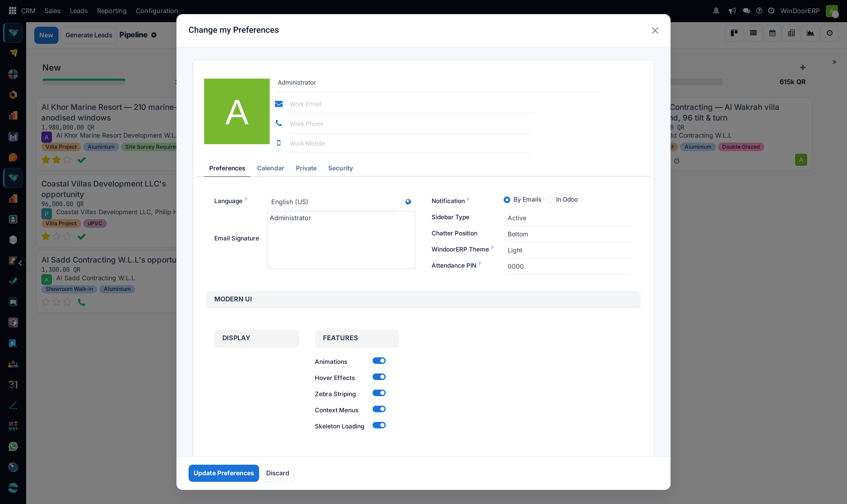Focus the Work Email field
This screenshot has height=504, width=847.
[409, 104]
